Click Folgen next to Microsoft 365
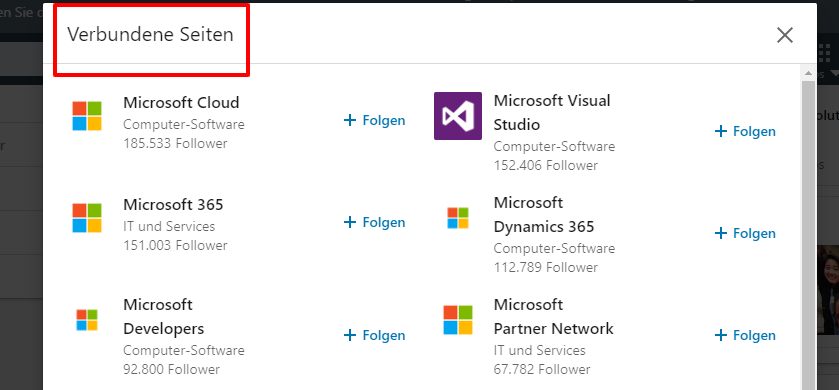The image size is (839, 390). pyautogui.click(x=375, y=222)
